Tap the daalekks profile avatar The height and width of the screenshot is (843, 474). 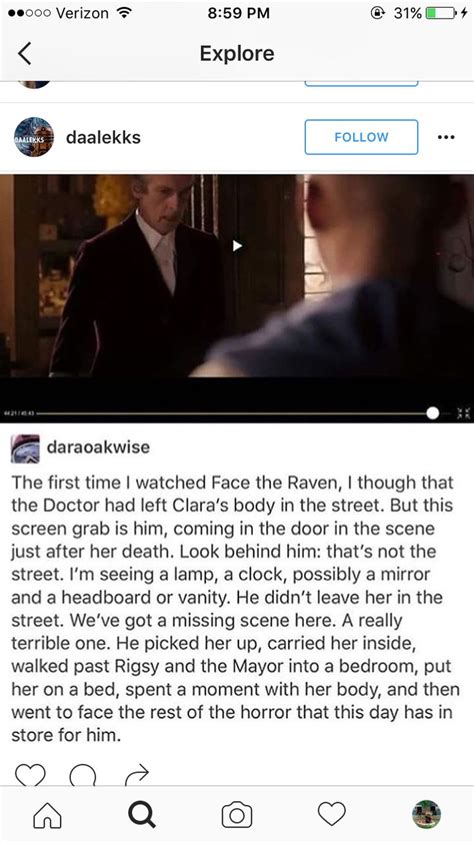pyautogui.click(x=33, y=137)
